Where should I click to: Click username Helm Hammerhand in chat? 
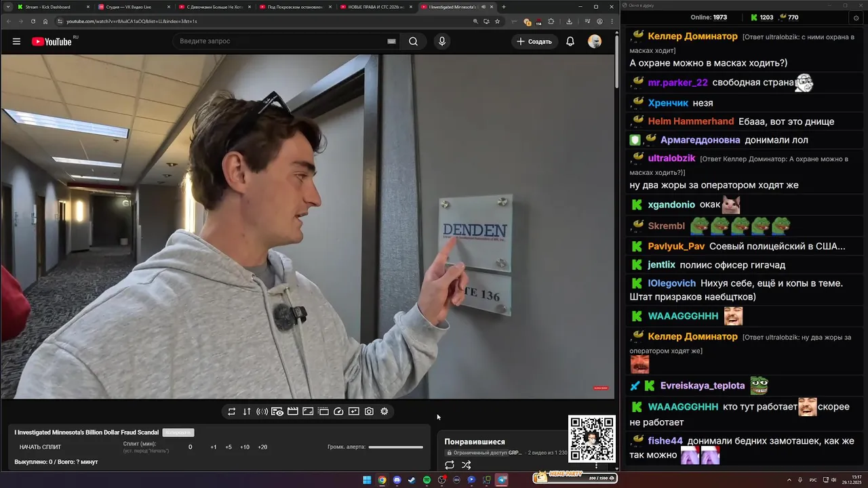(x=690, y=121)
